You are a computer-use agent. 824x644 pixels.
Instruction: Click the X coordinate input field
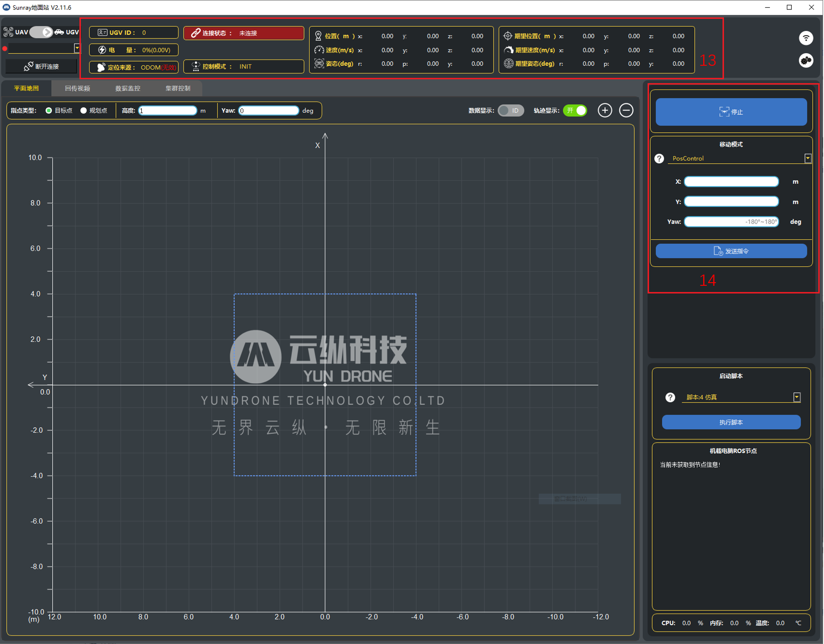[x=731, y=182]
